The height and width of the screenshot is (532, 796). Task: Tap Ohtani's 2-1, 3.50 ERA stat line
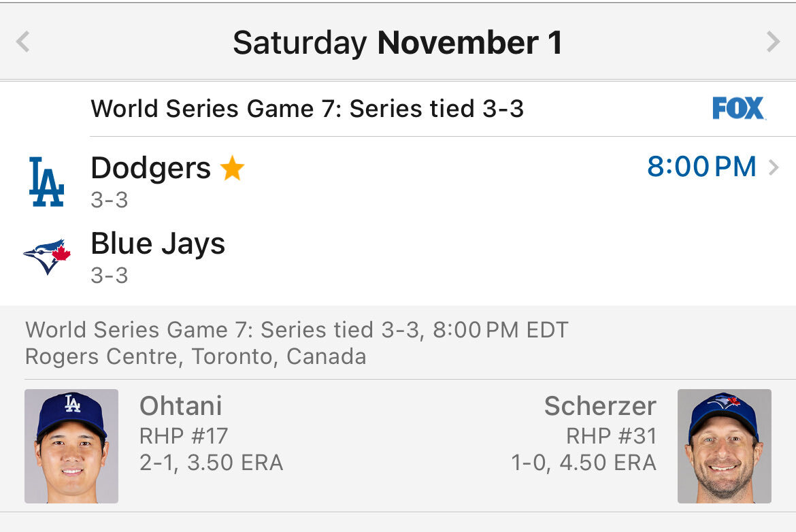[211, 463]
